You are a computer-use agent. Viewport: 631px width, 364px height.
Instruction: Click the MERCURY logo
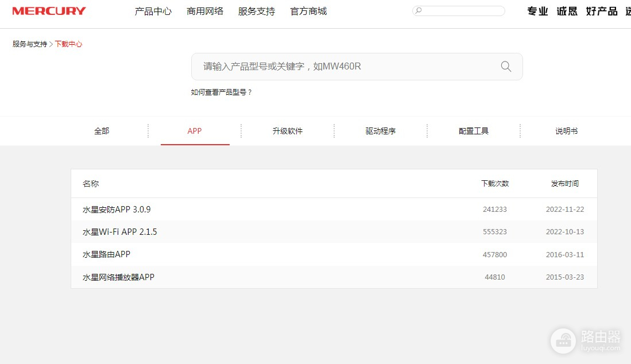(x=49, y=10)
